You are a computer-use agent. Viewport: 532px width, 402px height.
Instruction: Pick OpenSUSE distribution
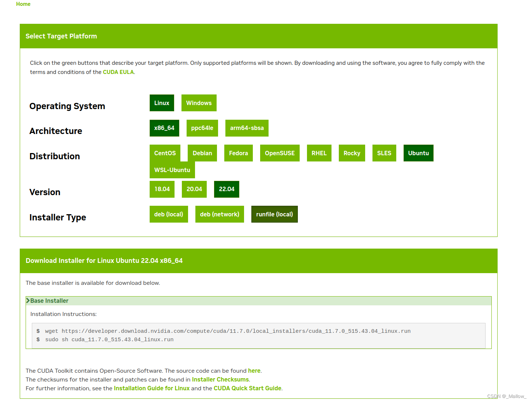pos(280,153)
